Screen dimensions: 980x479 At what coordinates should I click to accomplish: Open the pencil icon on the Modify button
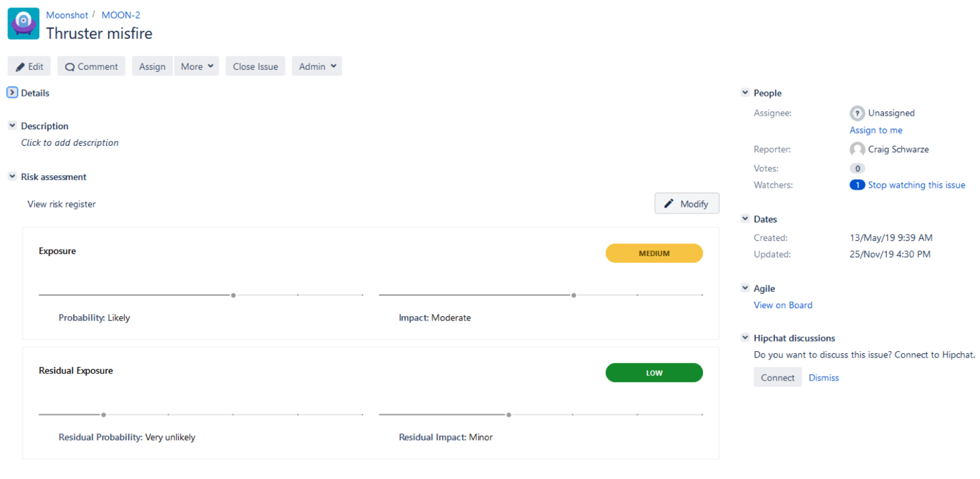click(x=669, y=203)
